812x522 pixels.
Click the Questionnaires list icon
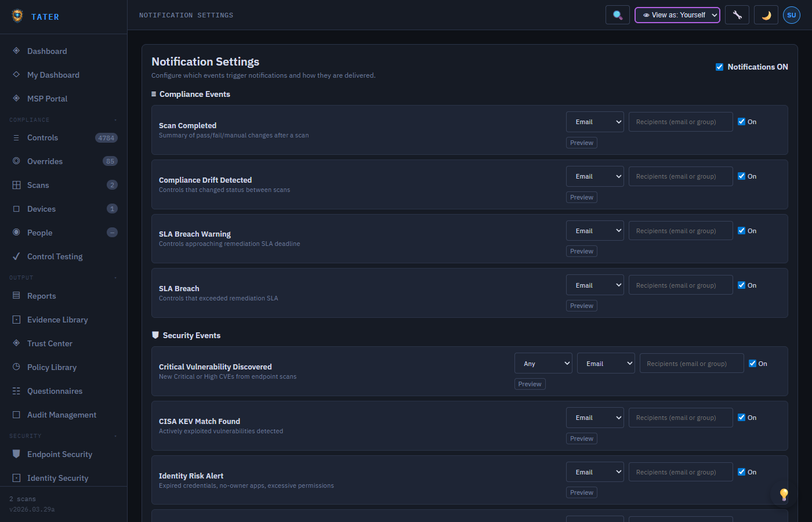(x=16, y=391)
